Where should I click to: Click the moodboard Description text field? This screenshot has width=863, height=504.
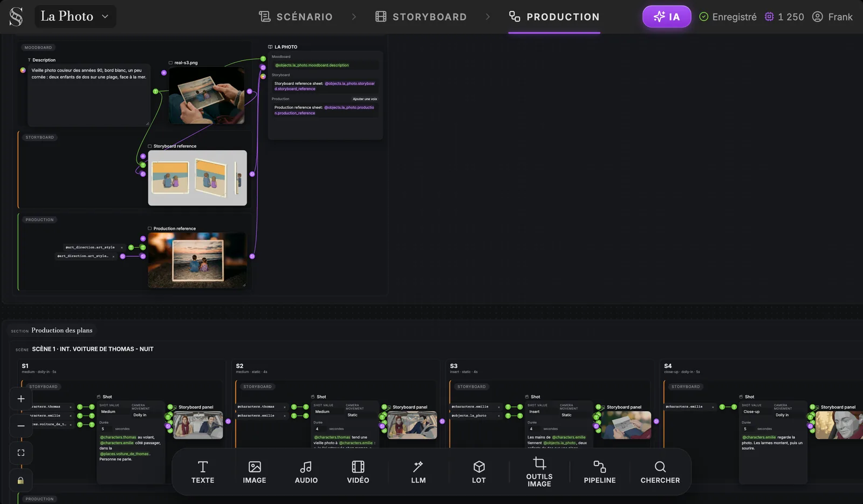(x=89, y=96)
